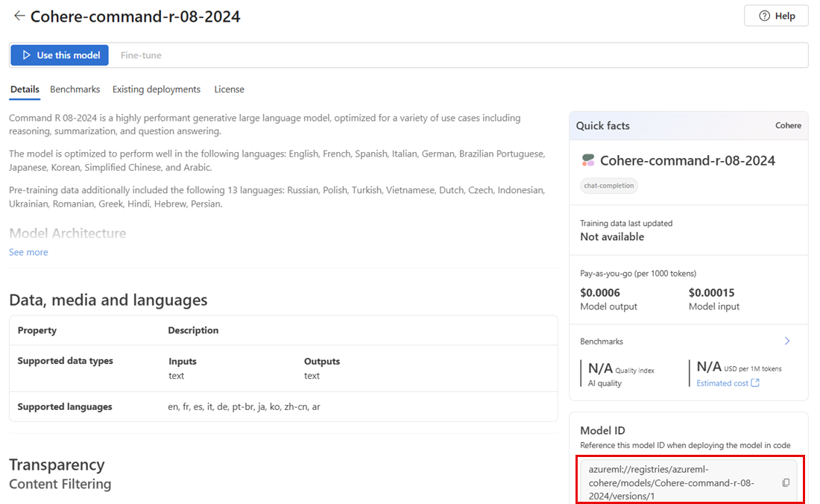Click the $0.00015 model input price
The height and width of the screenshot is (504, 820).
coord(711,292)
